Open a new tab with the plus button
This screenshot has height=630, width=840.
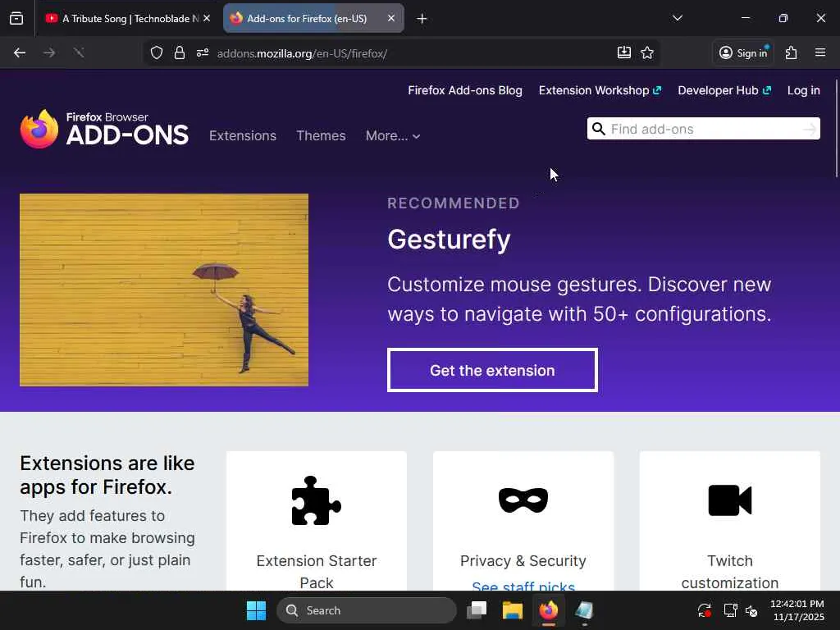pos(422,19)
